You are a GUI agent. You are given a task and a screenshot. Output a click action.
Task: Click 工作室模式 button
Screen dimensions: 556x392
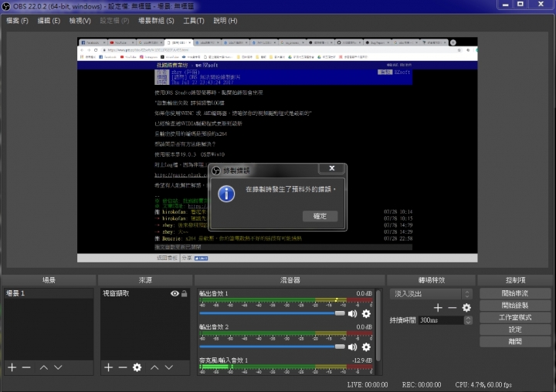point(515,318)
